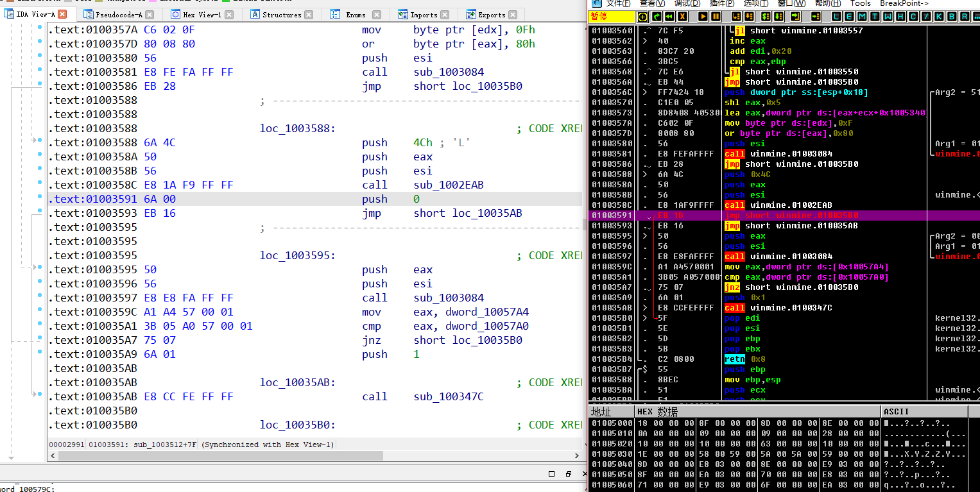Click the trace into toolbar icon

click(x=766, y=17)
